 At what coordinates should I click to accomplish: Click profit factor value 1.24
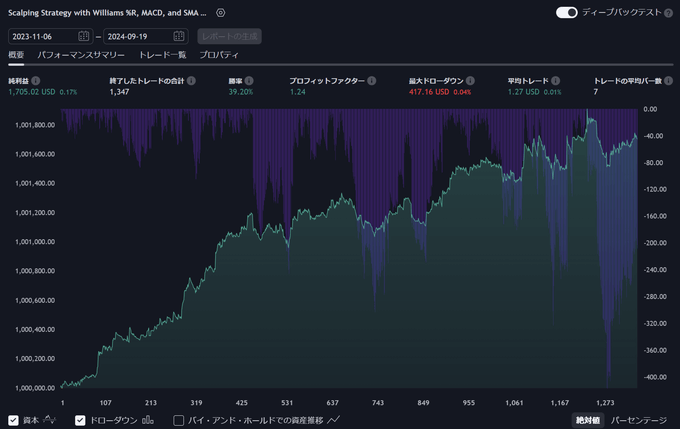pyautogui.click(x=298, y=92)
